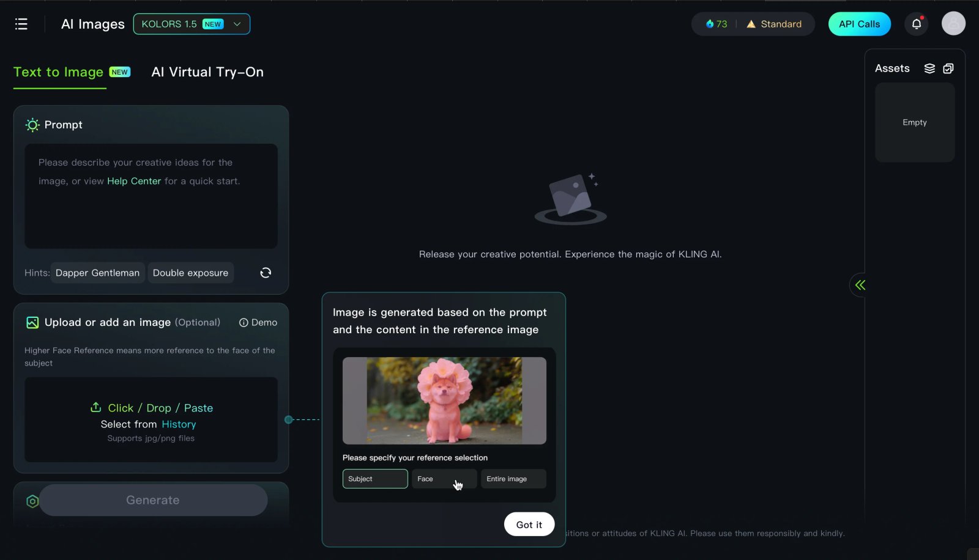Open the Help Center link
979x560 pixels.
tap(134, 181)
